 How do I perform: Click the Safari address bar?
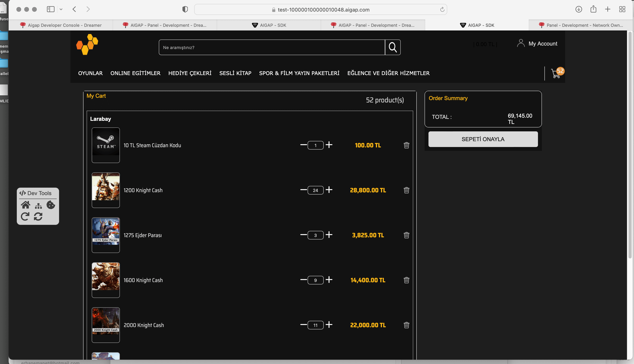click(x=321, y=10)
